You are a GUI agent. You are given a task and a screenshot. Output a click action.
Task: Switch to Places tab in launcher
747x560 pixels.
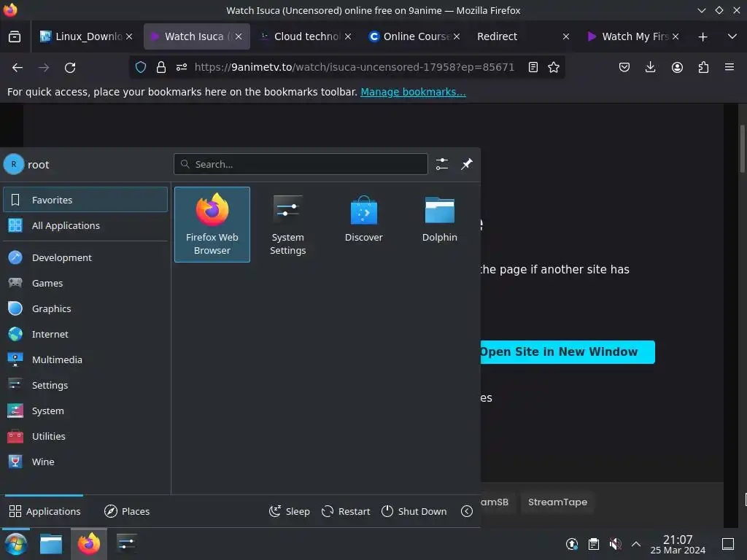tap(127, 511)
